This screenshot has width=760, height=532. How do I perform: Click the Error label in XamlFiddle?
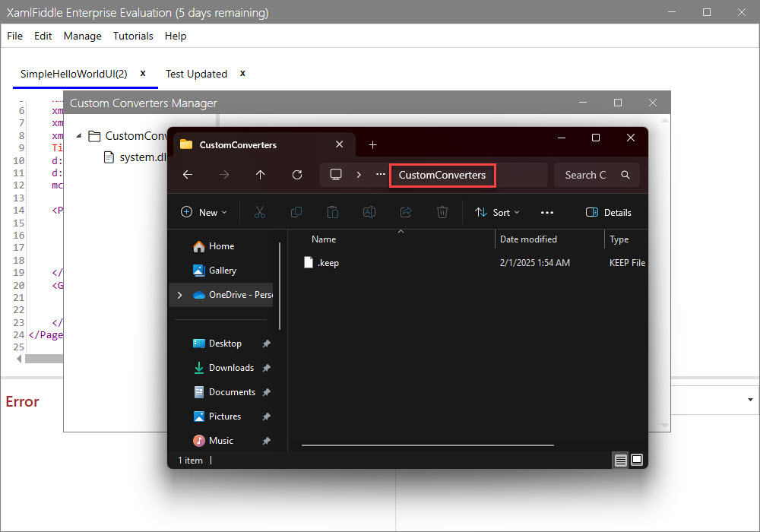click(x=22, y=401)
